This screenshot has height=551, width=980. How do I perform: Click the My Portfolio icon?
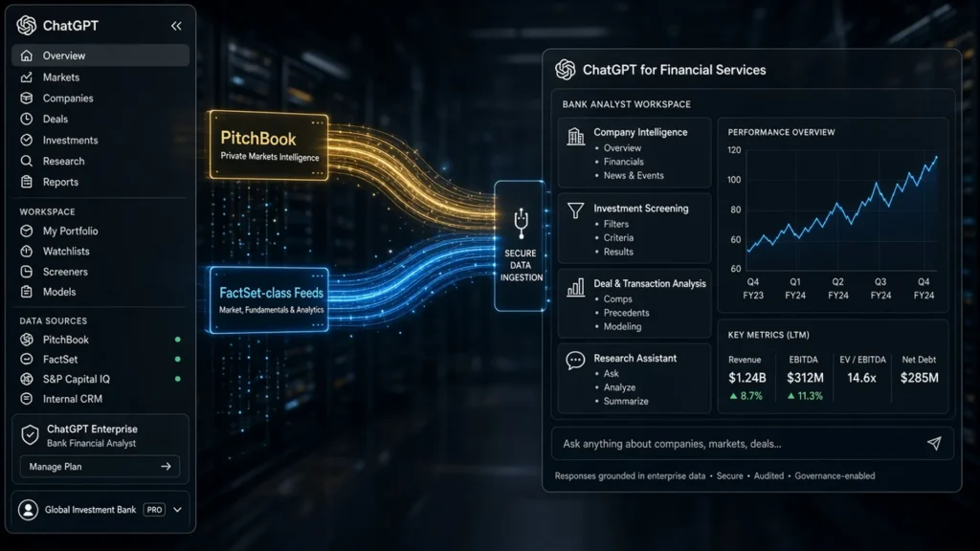click(26, 231)
